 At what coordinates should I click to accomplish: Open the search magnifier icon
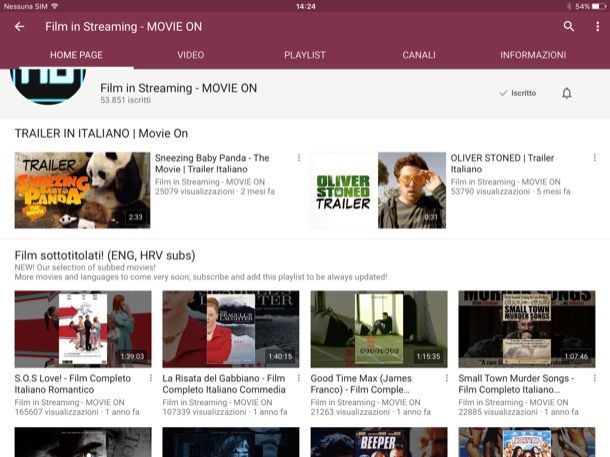coord(569,26)
